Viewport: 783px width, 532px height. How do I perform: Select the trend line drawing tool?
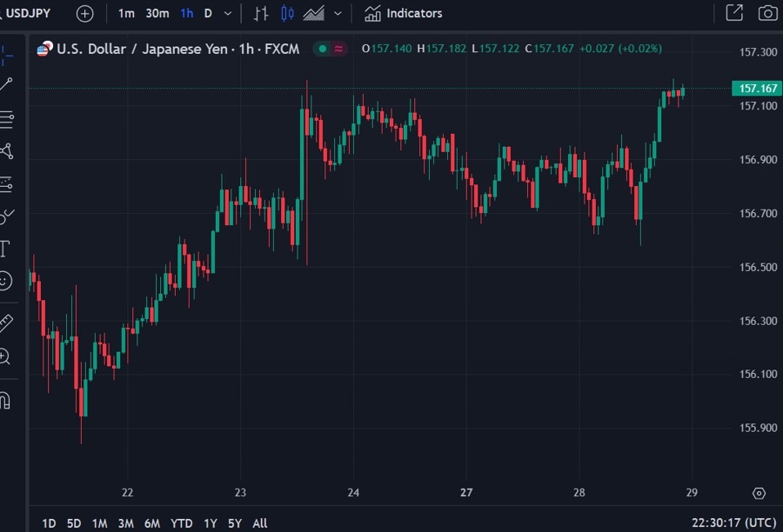pyautogui.click(x=6, y=84)
